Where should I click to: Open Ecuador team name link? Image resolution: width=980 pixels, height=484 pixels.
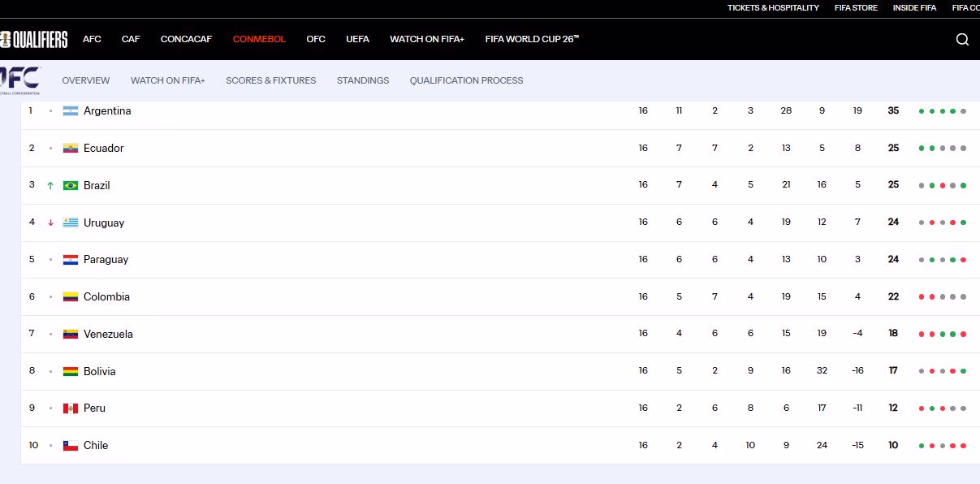click(x=104, y=149)
